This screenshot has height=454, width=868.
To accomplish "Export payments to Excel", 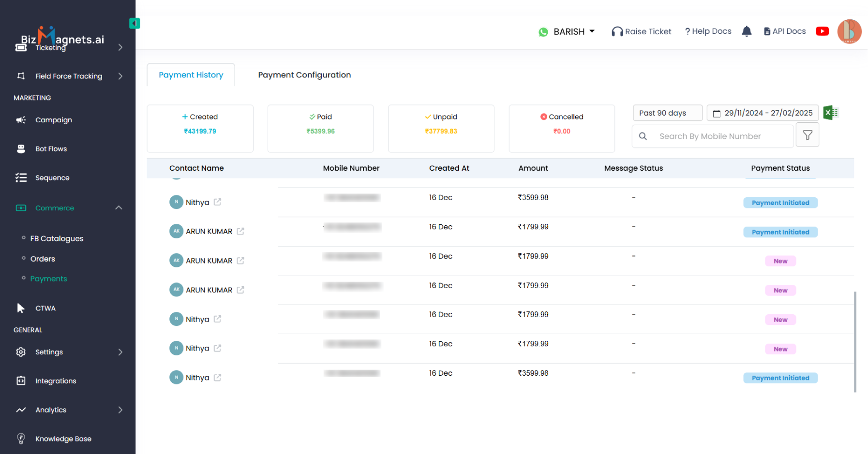I will (830, 113).
